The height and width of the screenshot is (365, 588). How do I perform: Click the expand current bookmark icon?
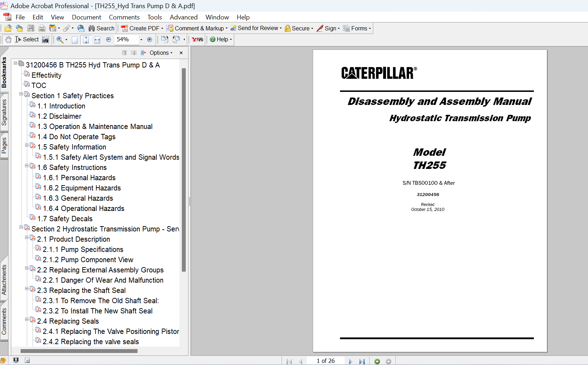(143, 53)
